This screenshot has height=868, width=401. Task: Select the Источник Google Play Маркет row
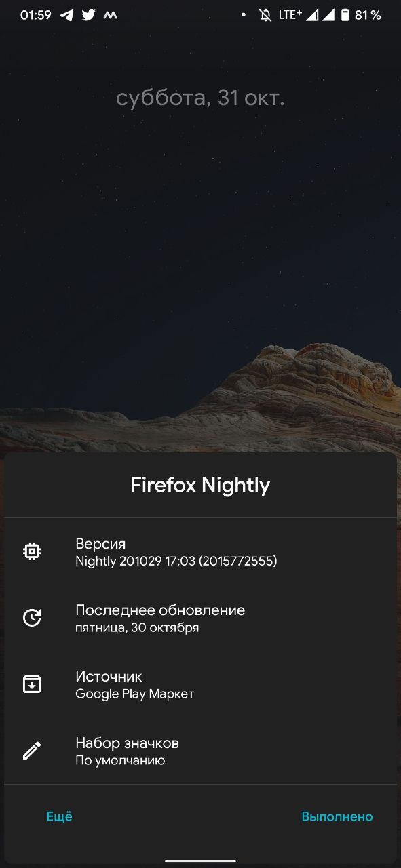click(200, 684)
